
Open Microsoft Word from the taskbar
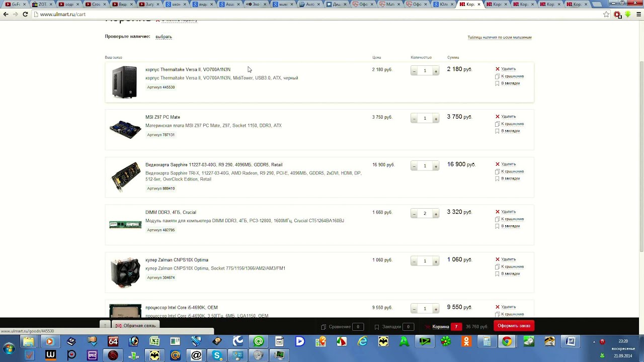tap(571, 342)
